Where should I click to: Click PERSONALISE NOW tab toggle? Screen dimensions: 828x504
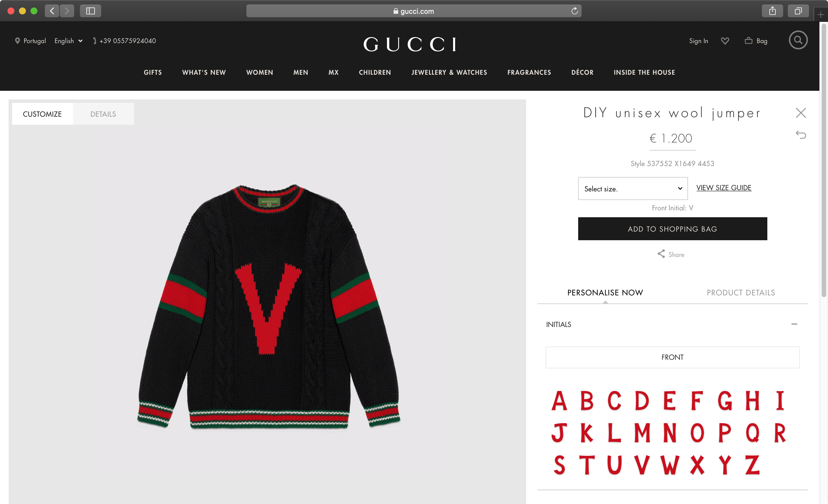point(604,293)
